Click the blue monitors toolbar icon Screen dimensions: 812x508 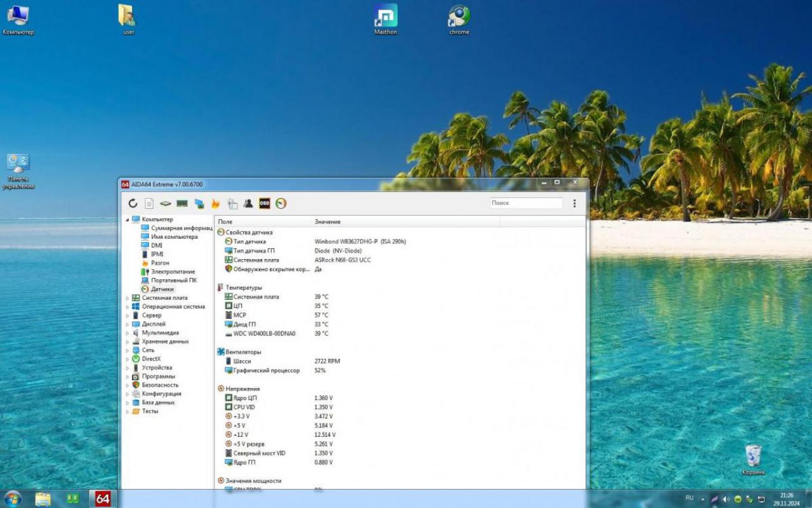click(199, 203)
